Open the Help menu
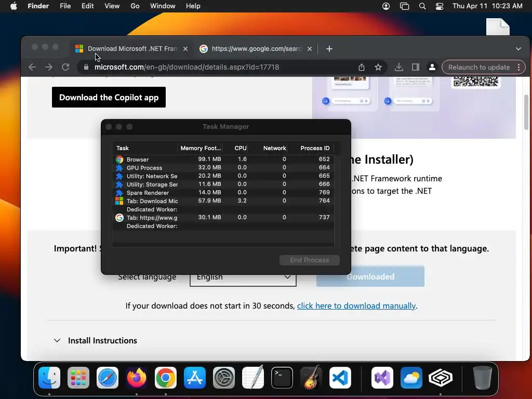 click(x=193, y=6)
